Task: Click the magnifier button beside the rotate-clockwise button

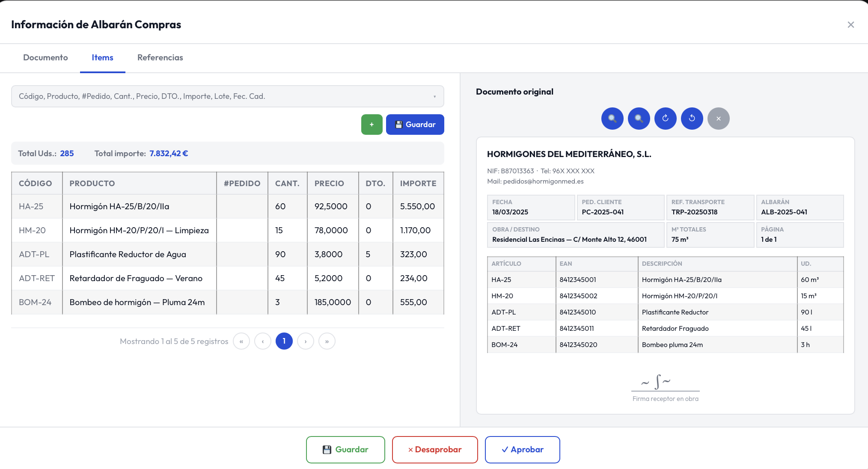Action: [x=639, y=119]
